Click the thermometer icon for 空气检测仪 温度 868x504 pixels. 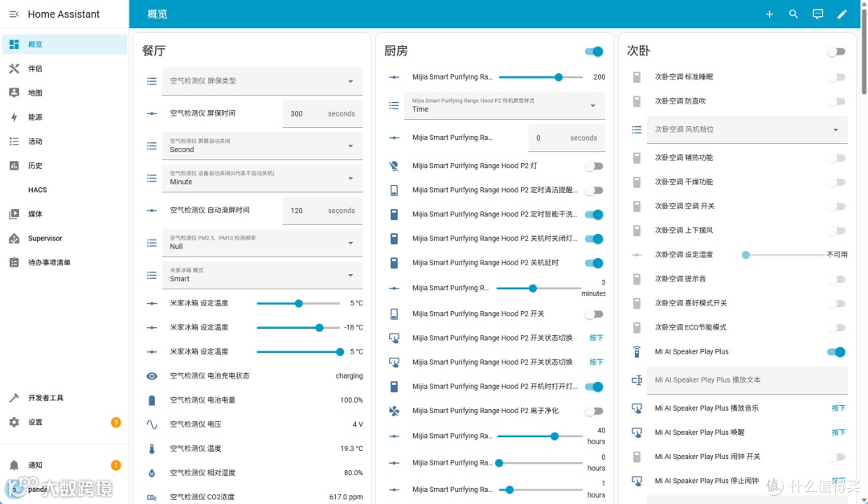coord(152,449)
